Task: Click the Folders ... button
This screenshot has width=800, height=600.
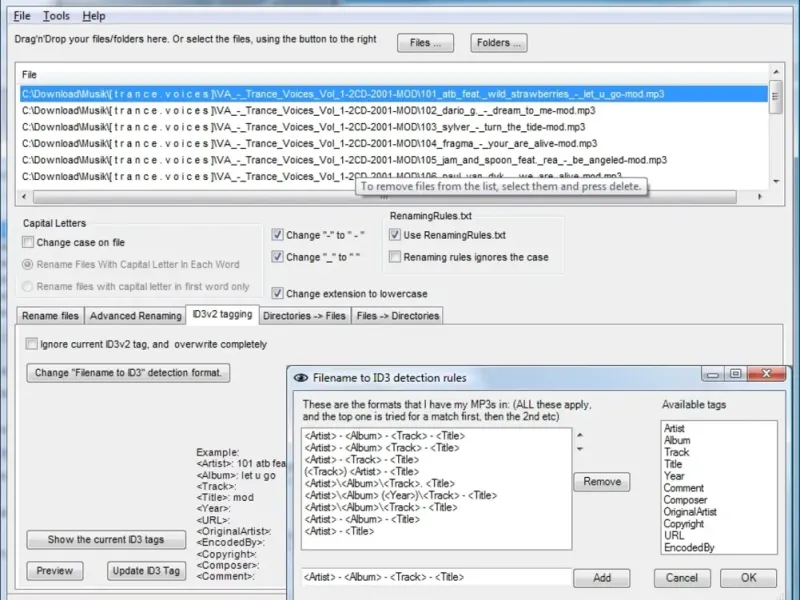Action: click(x=498, y=43)
